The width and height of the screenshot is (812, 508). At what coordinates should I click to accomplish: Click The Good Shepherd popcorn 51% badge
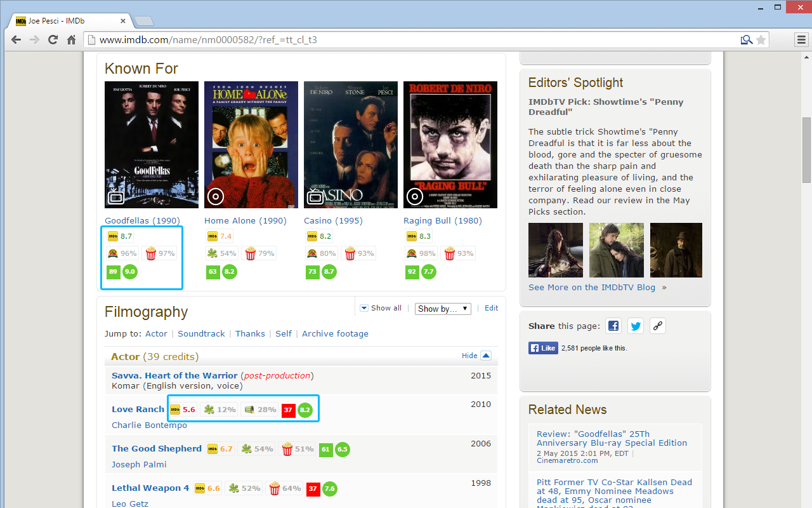[298, 449]
